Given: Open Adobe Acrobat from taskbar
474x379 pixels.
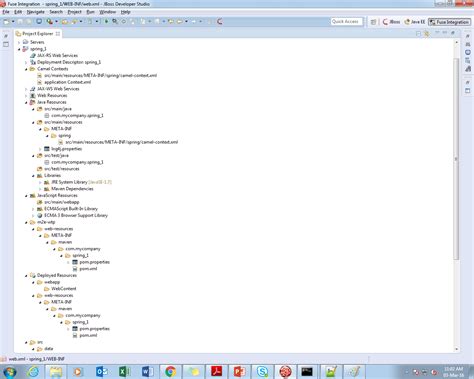Looking at the screenshot, I should [216, 371].
